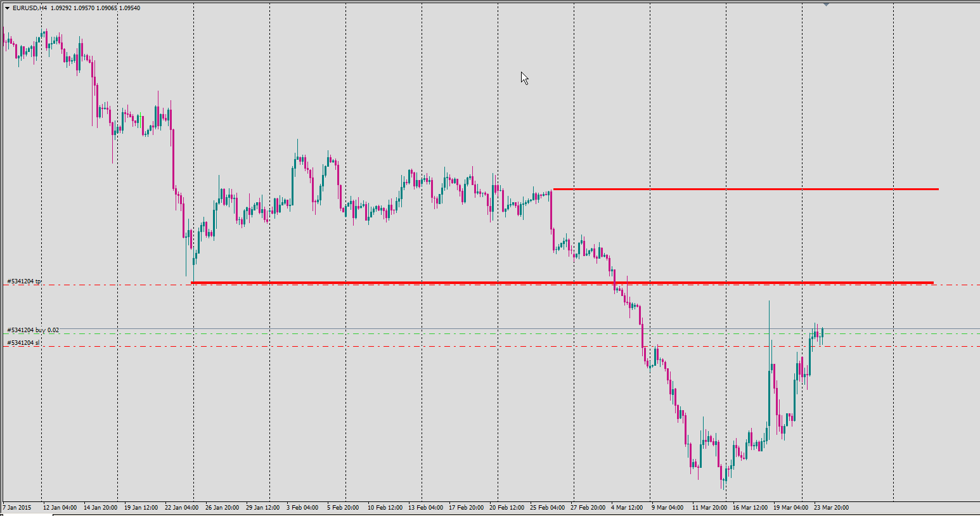Viewport: 980px width, 516px height.
Task: Click the 29 Jan 12:00 time label
Action: 262,507
